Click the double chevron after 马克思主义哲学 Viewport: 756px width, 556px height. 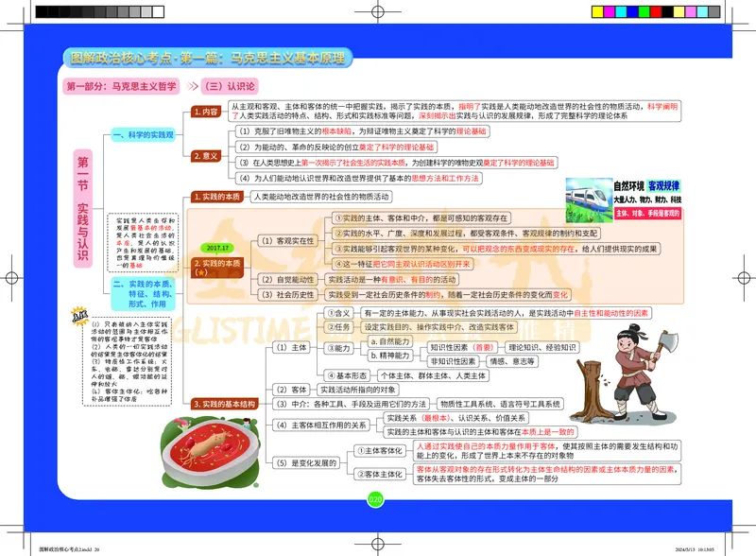pos(192,86)
